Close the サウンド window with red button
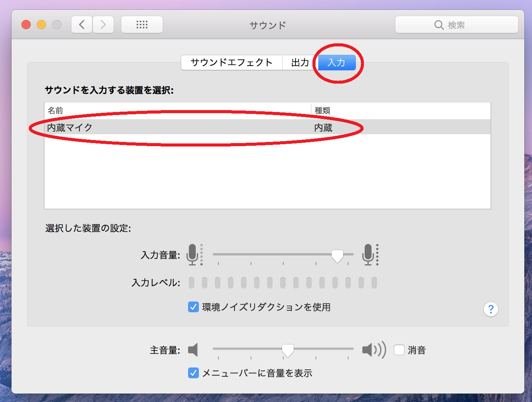Image resolution: width=532 pixels, height=402 pixels. [x=26, y=25]
